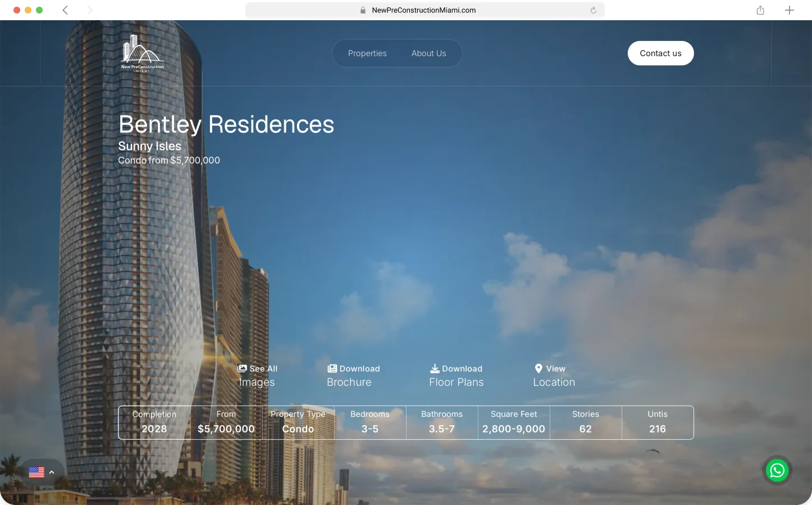Expand the language selector caret
812x505 pixels.
(x=52, y=472)
